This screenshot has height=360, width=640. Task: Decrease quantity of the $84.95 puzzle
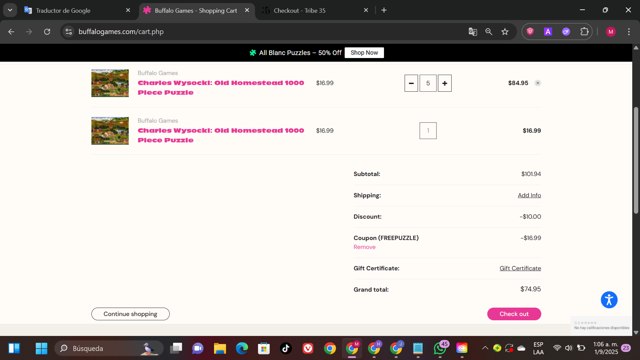411,83
